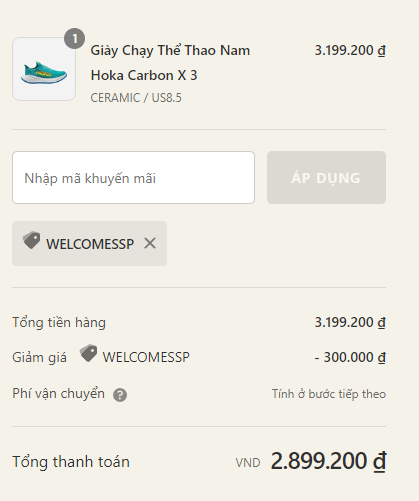This screenshot has width=419, height=501.
Task: Click the Tổng tiền hàng subtotal amount
Action: coord(350,322)
